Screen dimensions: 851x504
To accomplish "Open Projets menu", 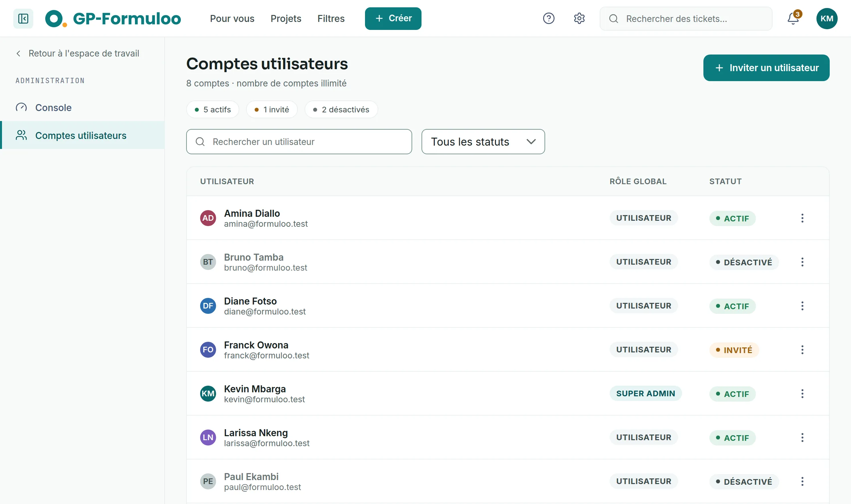I will click(286, 18).
